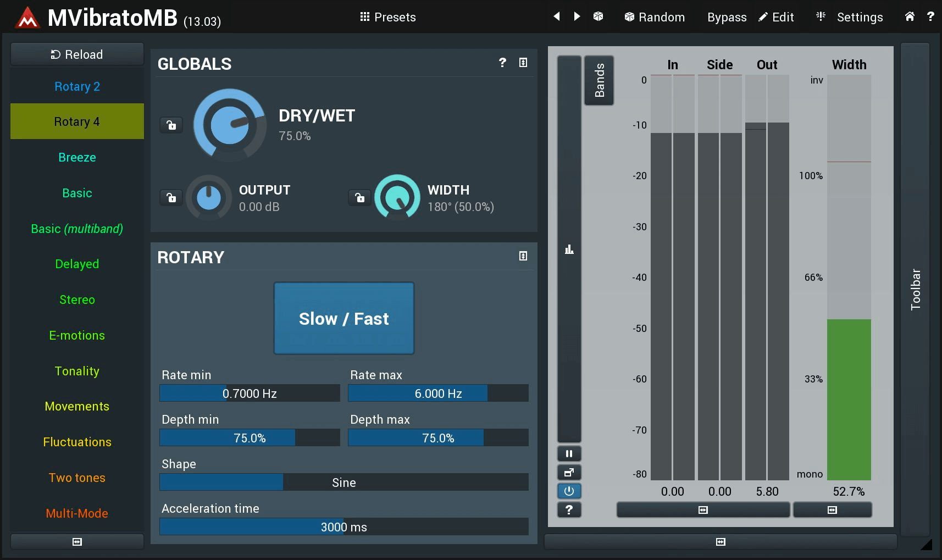Image resolution: width=942 pixels, height=560 pixels.
Task: Toggle the meter power button
Action: tap(569, 491)
